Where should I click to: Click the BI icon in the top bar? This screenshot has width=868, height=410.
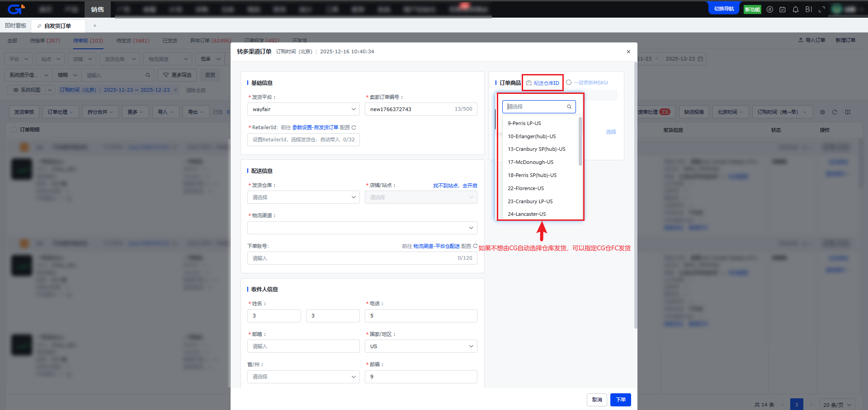(809, 9)
